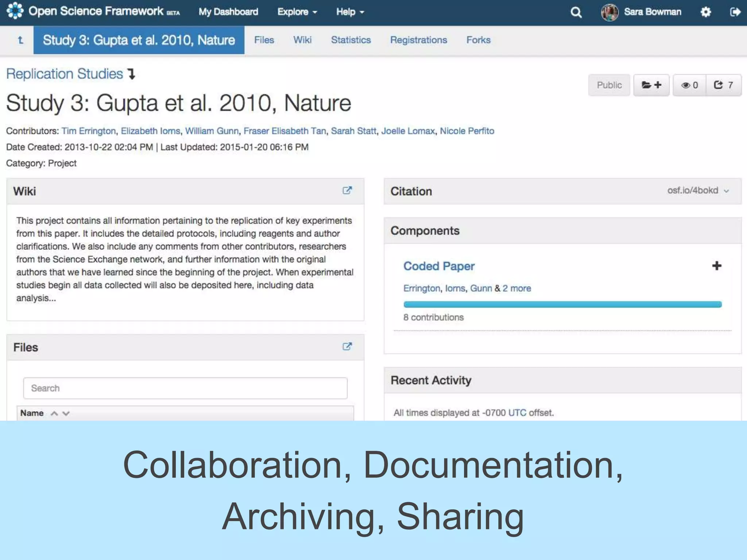The image size is (747, 560).
Task: Click Iorns in Coded Paper contributors
Action: coord(455,288)
